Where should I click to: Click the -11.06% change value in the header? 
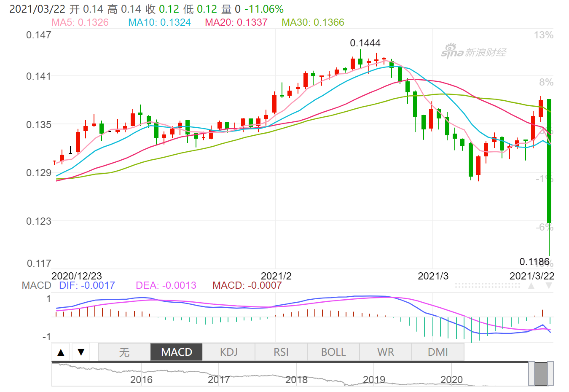pyautogui.click(x=264, y=9)
